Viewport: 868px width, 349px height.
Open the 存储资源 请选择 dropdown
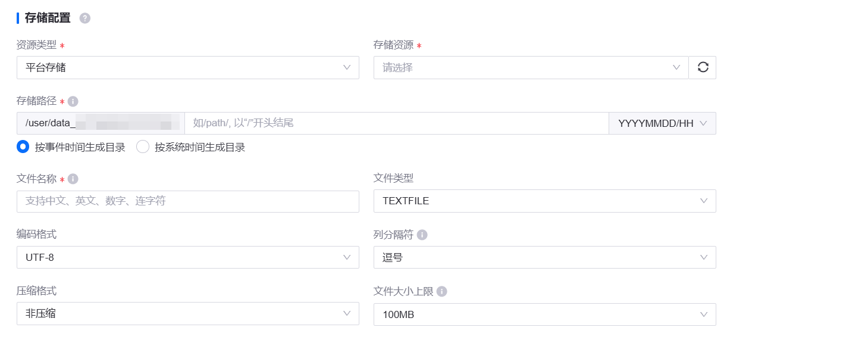pos(530,67)
